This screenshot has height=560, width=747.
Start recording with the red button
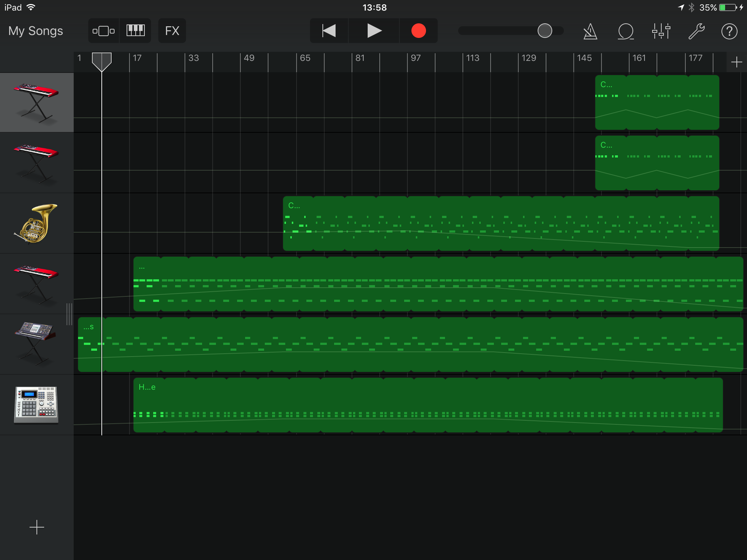418,31
